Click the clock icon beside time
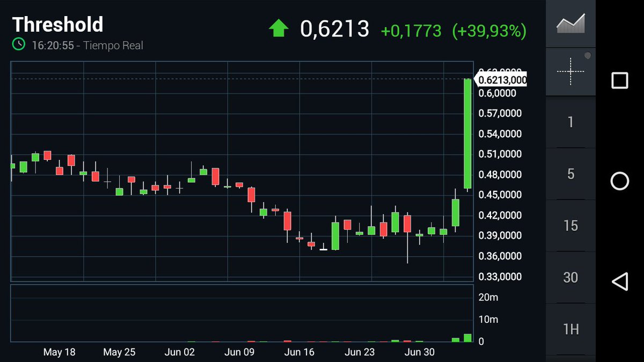 pos(19,45)
